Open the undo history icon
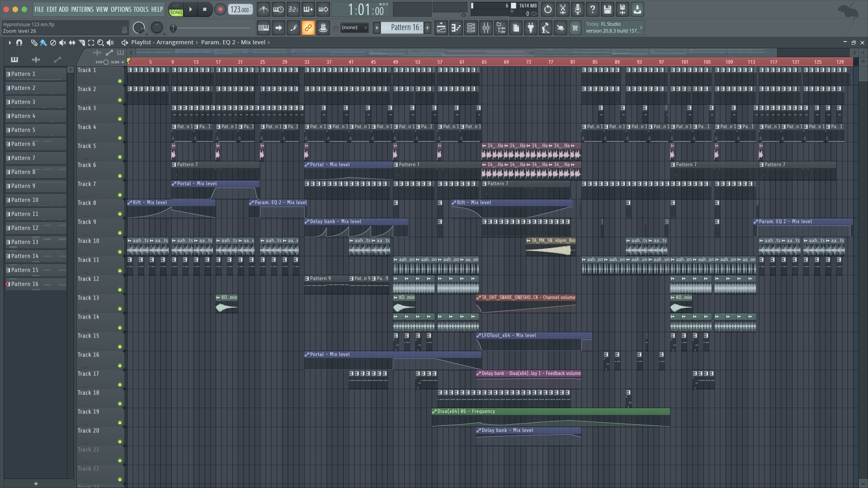This screenshot has height=488, width=868. [547, 9]
